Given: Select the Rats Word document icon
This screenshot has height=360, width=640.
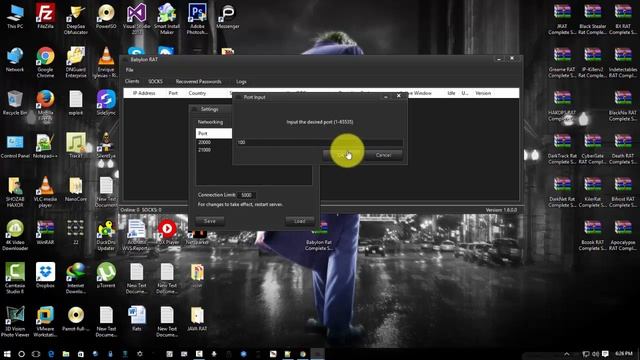Looking at the screenshot, I should [137, 319].
